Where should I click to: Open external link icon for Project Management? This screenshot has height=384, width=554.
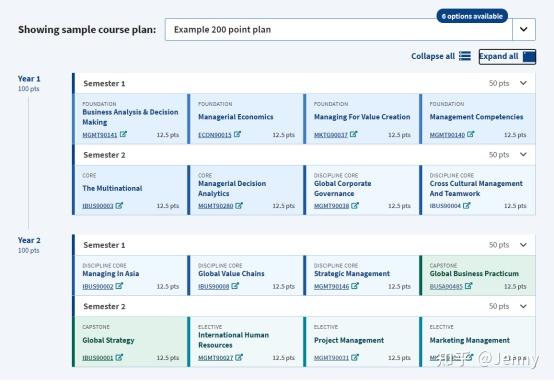(x=355, y=357)
